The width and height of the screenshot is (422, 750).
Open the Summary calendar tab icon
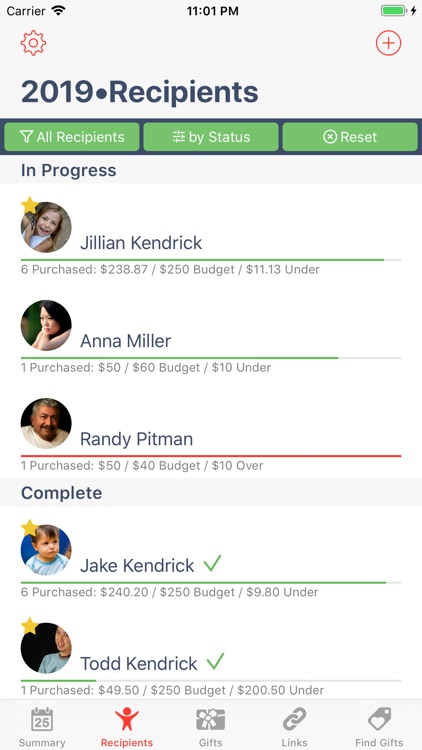pos(42,720)
